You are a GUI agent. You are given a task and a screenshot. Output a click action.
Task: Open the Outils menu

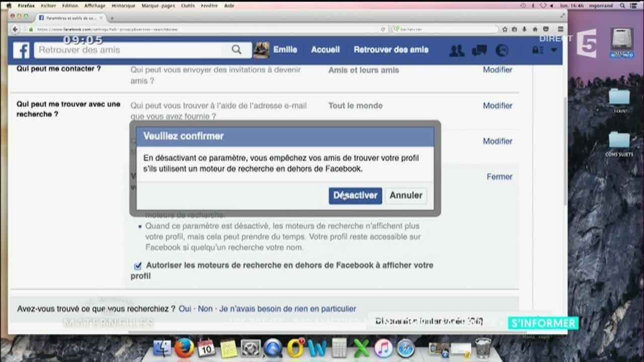tap(187, 6)
